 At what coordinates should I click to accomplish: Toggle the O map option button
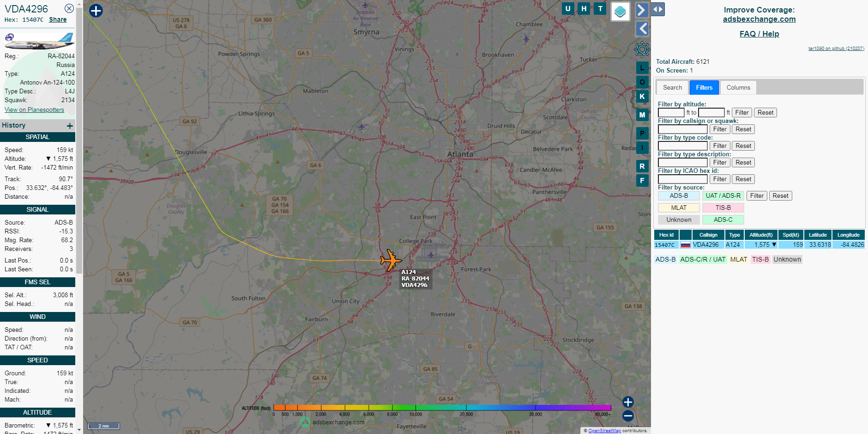(x=642, y=82)
